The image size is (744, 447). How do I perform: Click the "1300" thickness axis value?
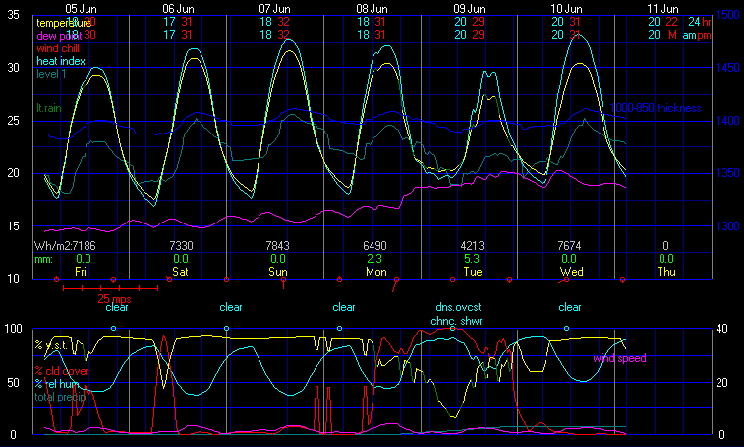pos(728,226)
